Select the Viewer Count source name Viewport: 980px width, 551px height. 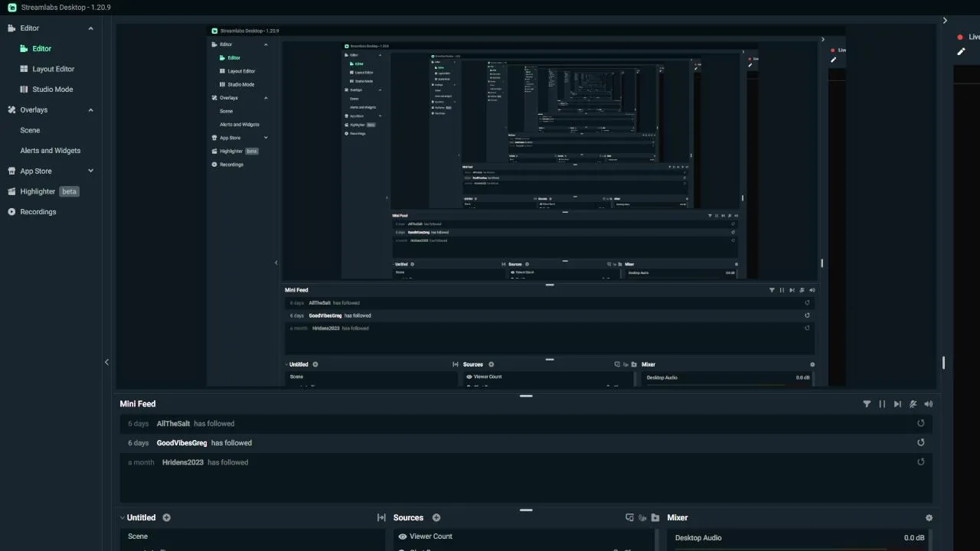[431, 536]
